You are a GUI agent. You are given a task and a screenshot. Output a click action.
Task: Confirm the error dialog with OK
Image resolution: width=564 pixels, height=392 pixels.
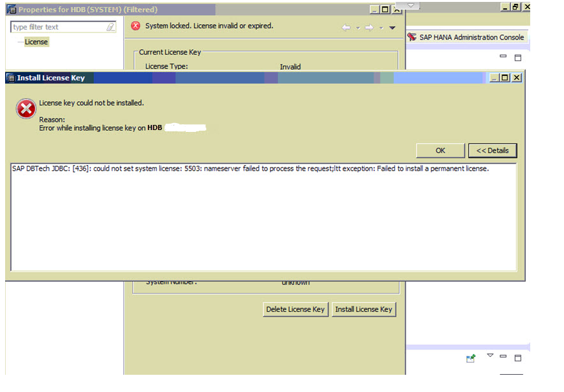440,150
